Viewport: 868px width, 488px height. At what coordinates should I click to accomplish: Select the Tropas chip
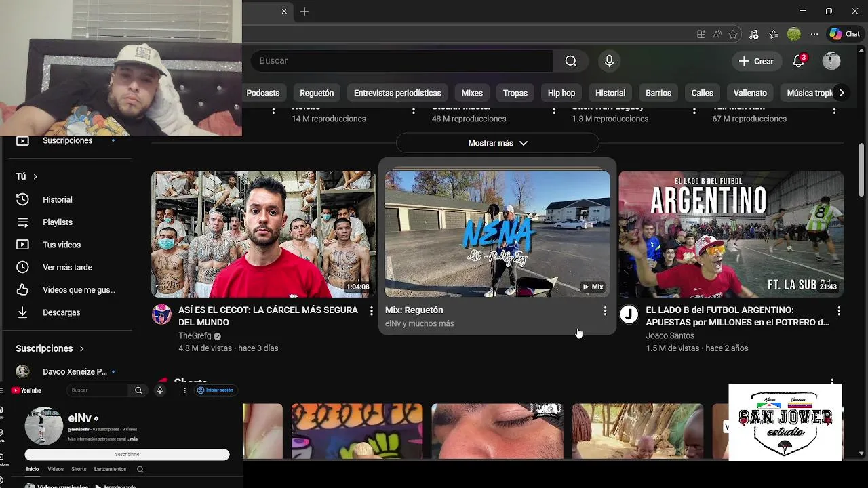[x=515, y=93]
